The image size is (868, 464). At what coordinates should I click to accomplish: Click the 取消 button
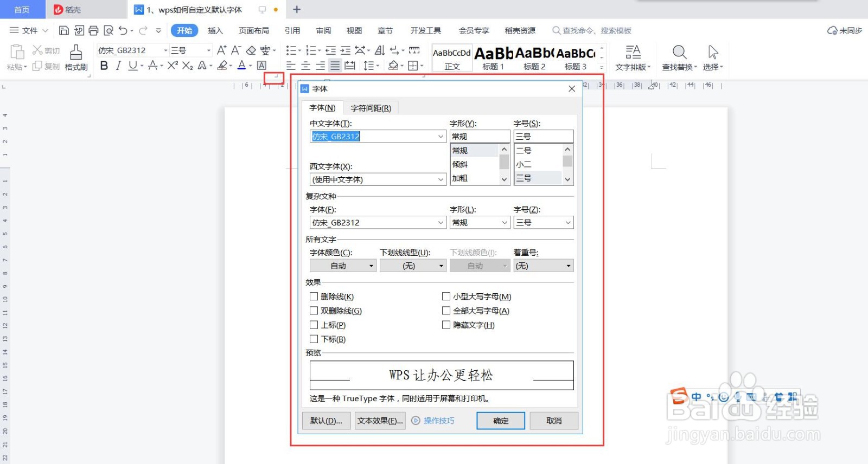click(x=554, y=421)
